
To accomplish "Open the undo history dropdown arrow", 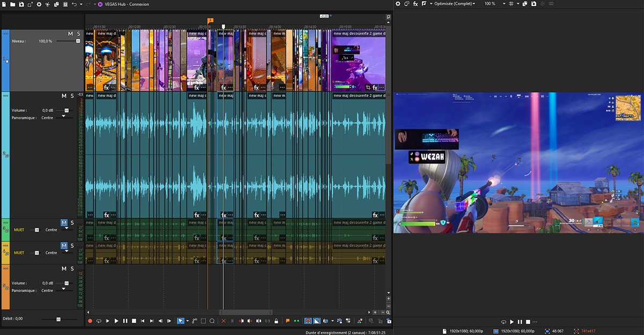I will pyautogui.click(x=80, y=4).
